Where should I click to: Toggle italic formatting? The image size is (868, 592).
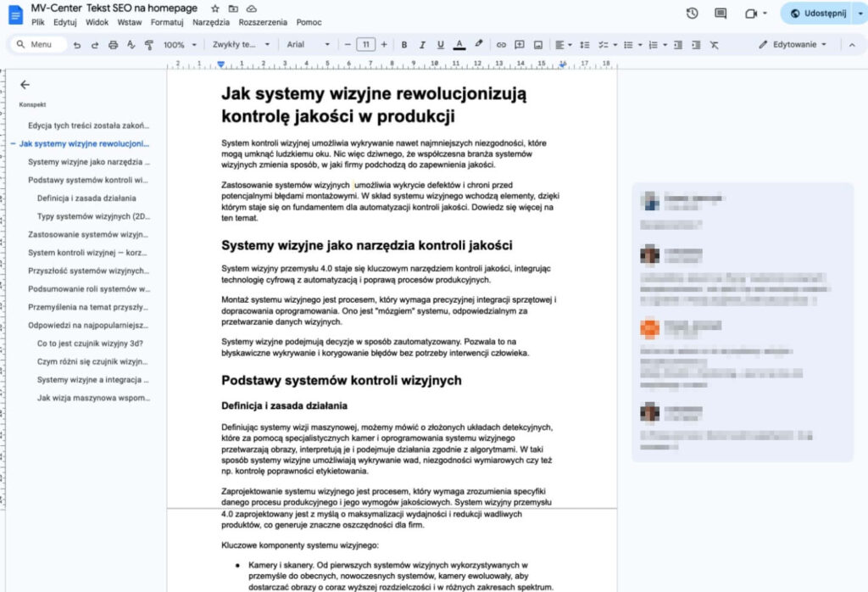click(422, 44)
